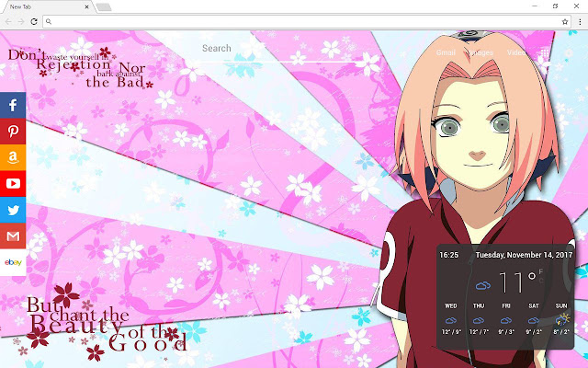588x368 pixels.
Task: Click the SAT day label
Action: [534, 306]
